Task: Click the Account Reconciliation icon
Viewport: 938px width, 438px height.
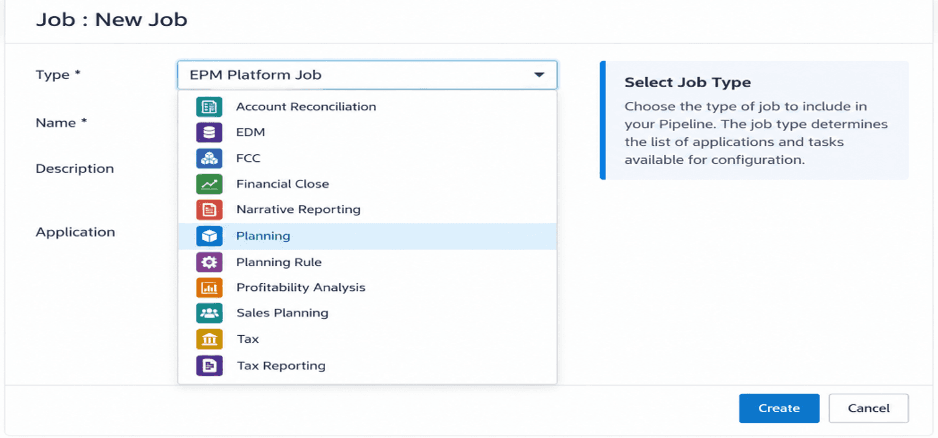Action: click(209, 107)
